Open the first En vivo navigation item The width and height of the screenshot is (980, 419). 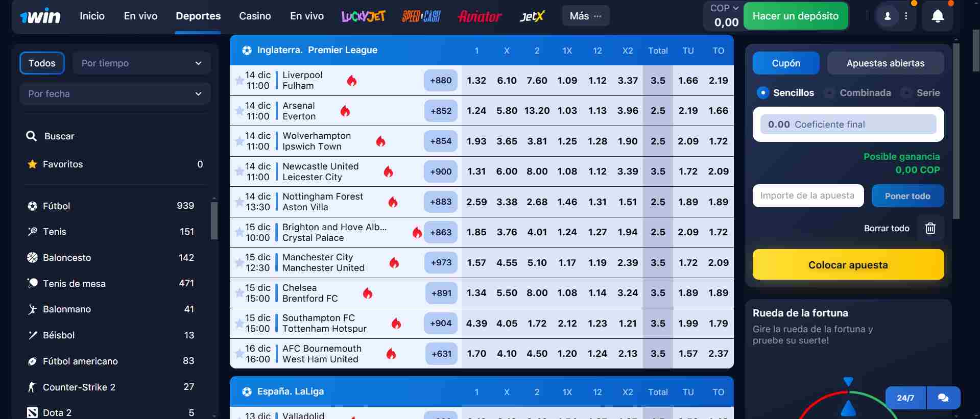click(140, 16)
